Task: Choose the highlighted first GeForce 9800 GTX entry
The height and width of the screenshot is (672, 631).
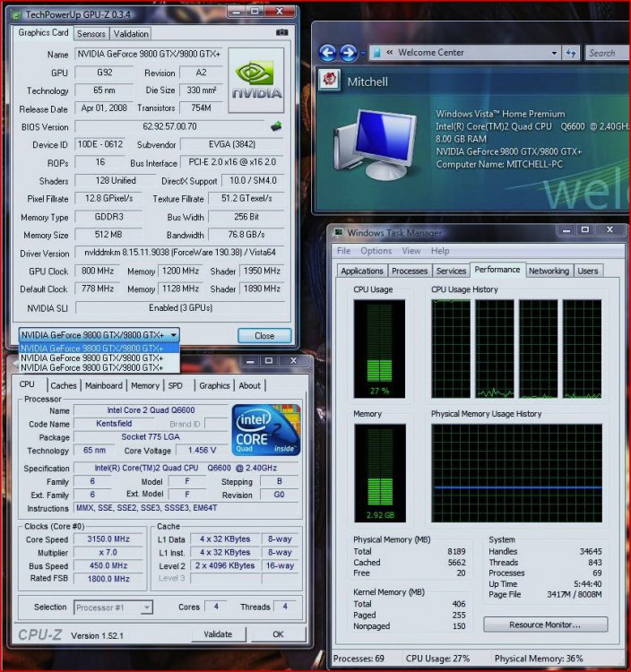Action: [99, 348]
